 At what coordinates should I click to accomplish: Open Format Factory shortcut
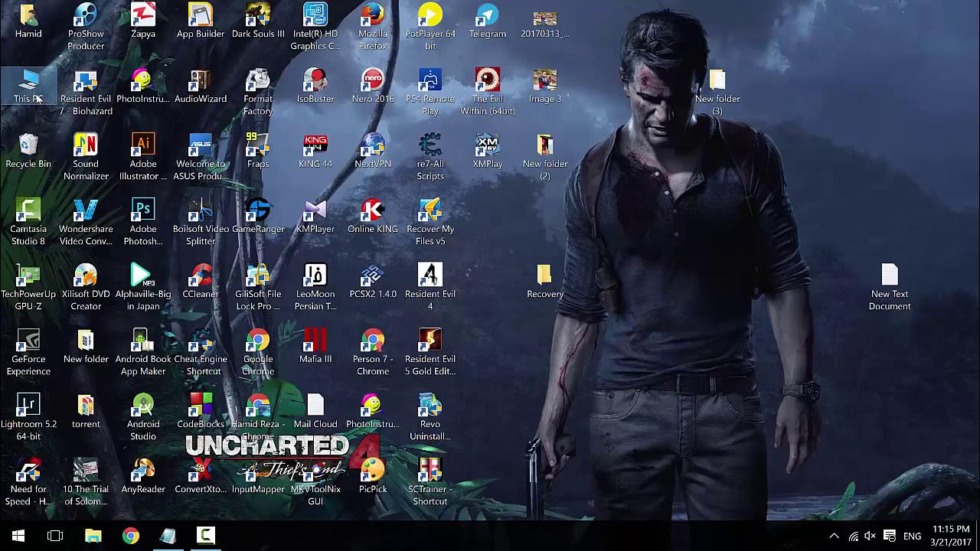point(258,91)
